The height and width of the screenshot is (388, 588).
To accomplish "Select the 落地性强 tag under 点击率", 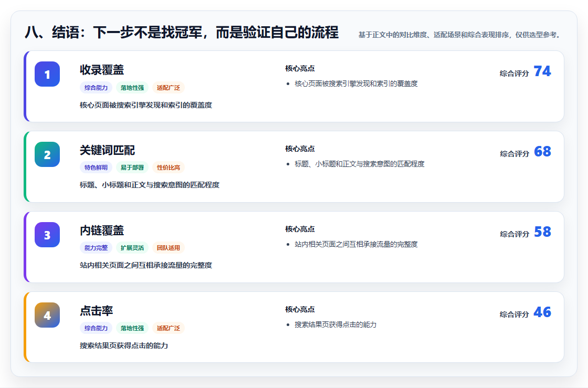I will 132,328.
